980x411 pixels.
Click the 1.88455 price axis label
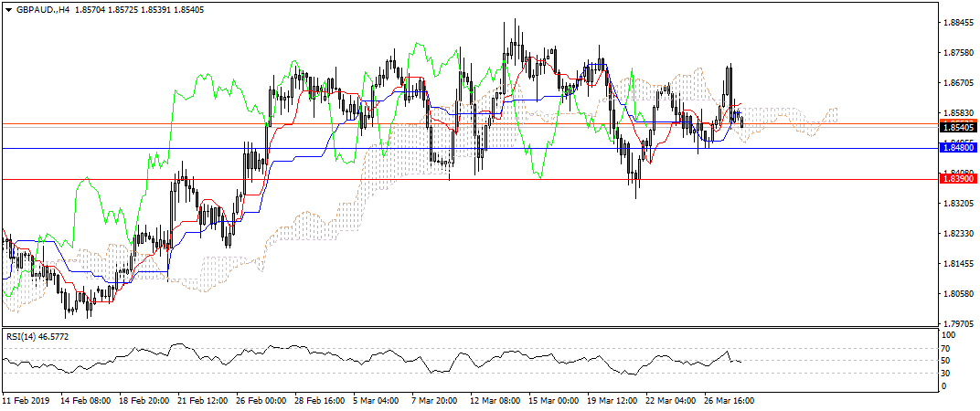tap(959, 23)
